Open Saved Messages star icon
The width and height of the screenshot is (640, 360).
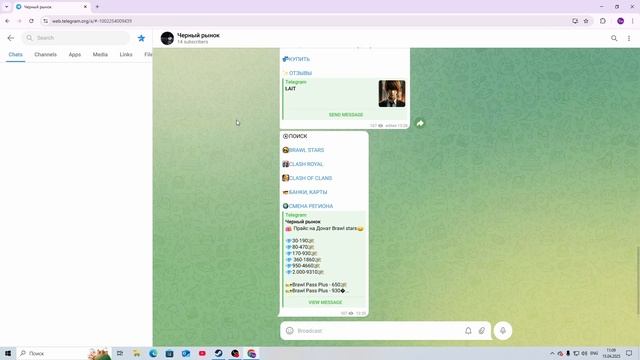click(141, 38)
